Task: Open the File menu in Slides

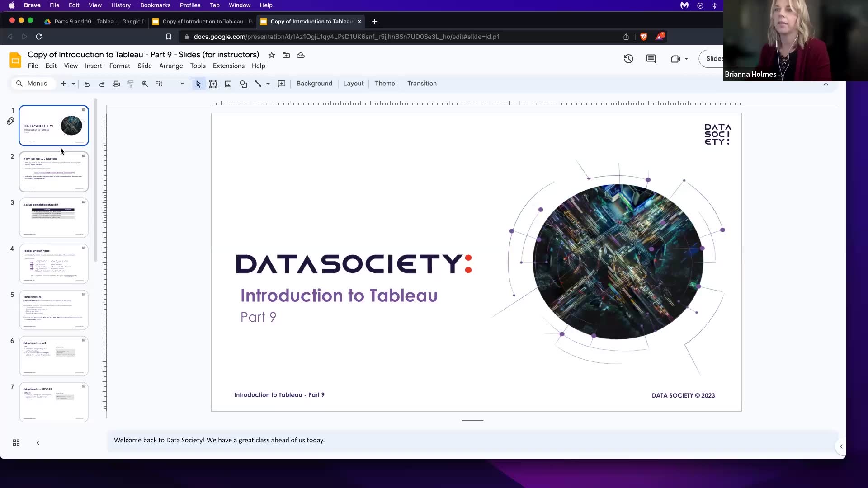Action: [33, 66]
